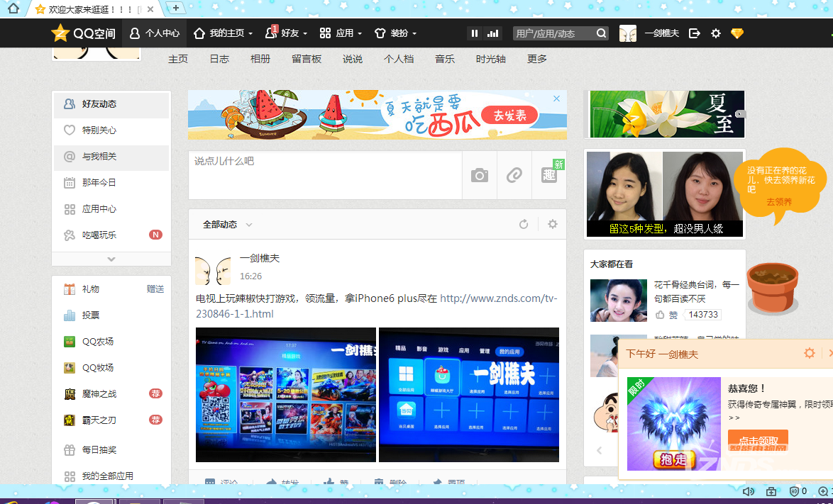Select 特别关心 in sidebar

pos(111,130)
